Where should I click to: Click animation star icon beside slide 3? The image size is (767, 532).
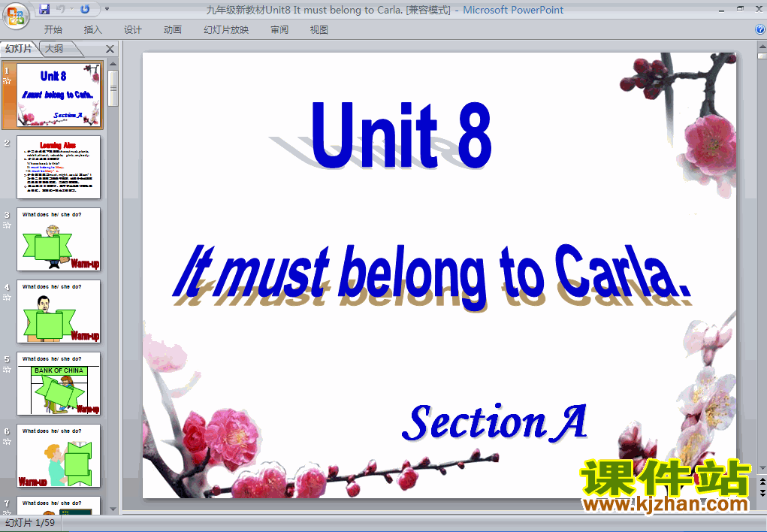pyautogui.click(x=7, y=225)
